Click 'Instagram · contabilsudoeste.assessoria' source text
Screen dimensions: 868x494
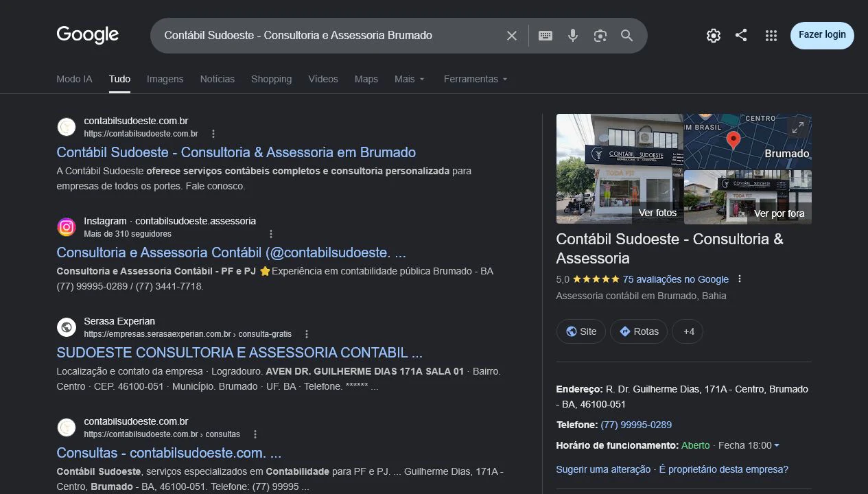[x=169, y=221]
